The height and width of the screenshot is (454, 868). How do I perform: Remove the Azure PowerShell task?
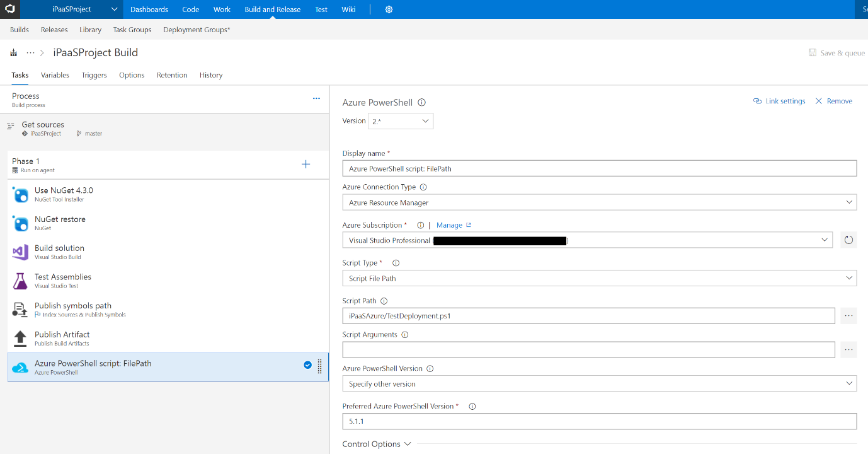coord(834,101)
